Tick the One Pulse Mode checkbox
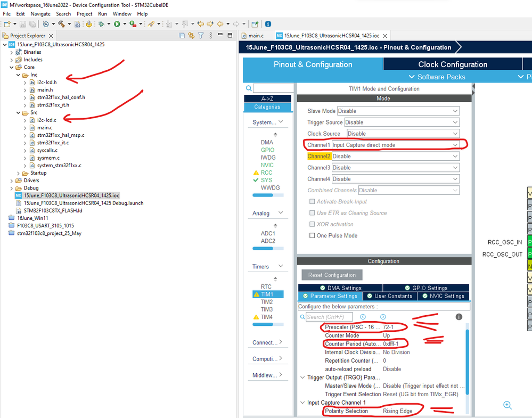Image resolution: width=532 pixels, height=418 pixels. tap(312, 235)
